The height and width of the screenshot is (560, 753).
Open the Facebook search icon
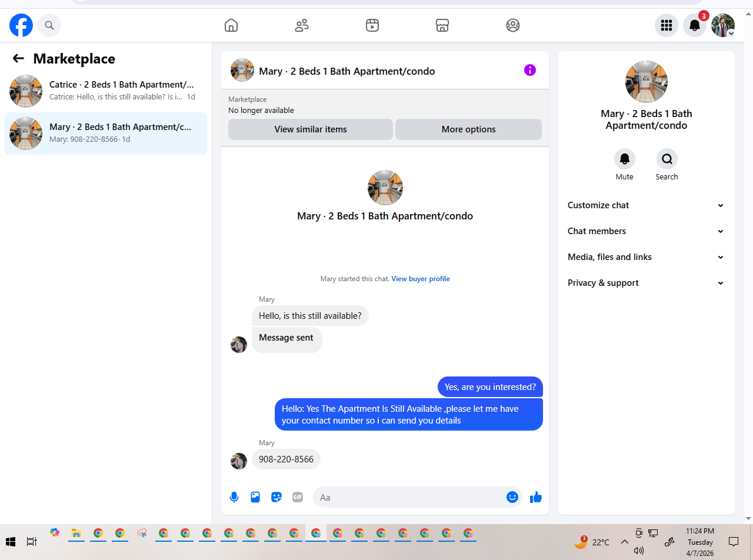pyautogui.click(x=49, y=25)
